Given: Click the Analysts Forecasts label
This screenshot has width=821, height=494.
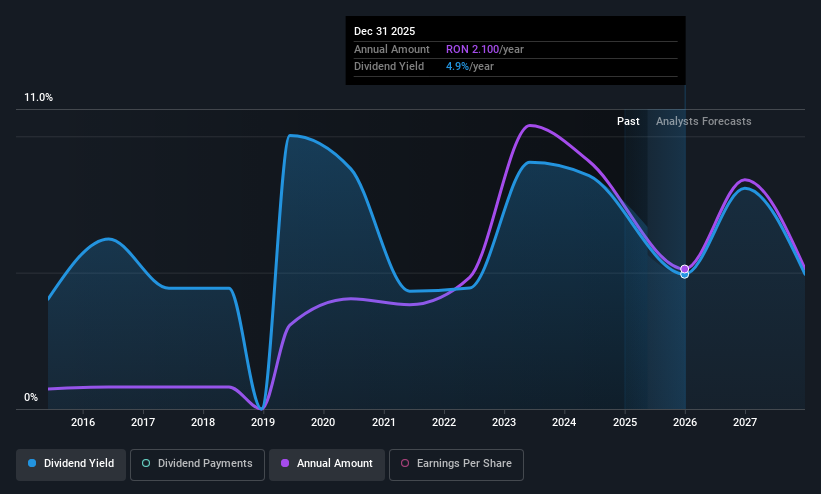Looking at the screenshot, I should coord(704,122).
